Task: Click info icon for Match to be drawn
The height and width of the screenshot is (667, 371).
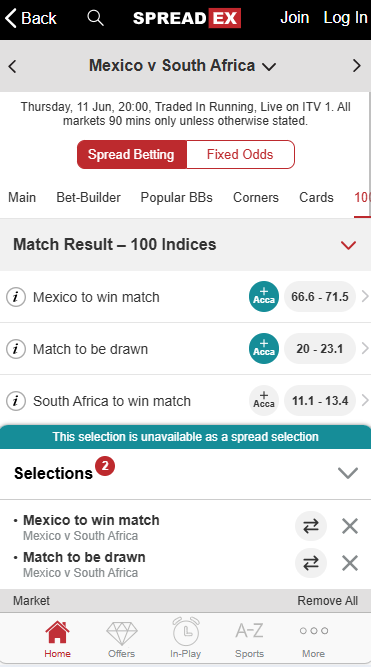Action: click(16, 349)
